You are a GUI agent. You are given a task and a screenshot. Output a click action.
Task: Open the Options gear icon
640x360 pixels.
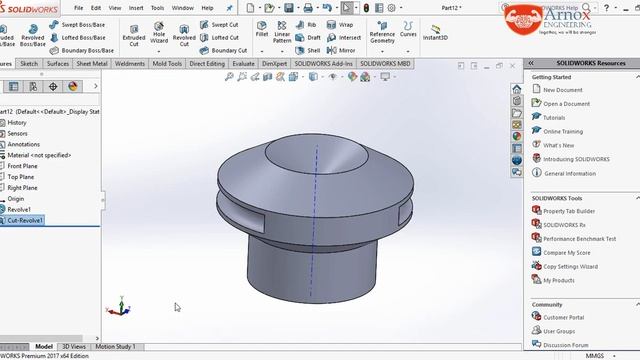pyautogui.click(x=391, y=8)
